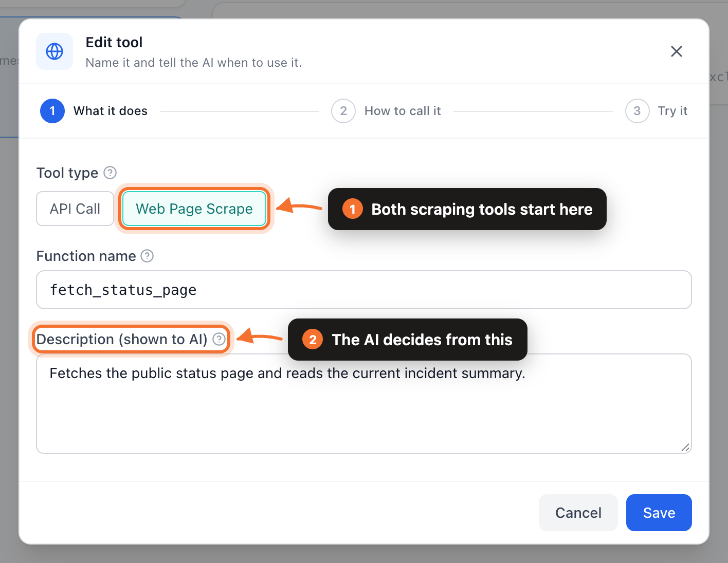The height and width of the screenshot is (563, 728).
Task: Cancel editing the tool
Action: (578, 513)
